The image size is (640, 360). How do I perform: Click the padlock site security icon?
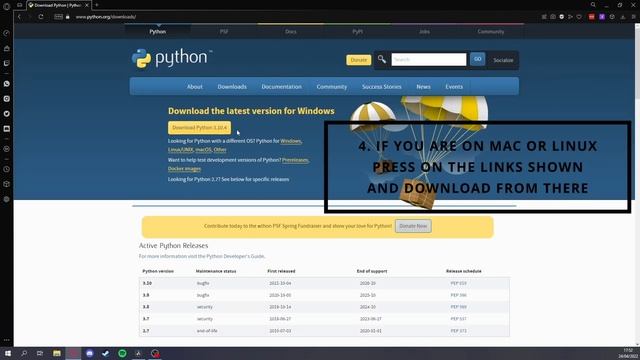[68, 17]
